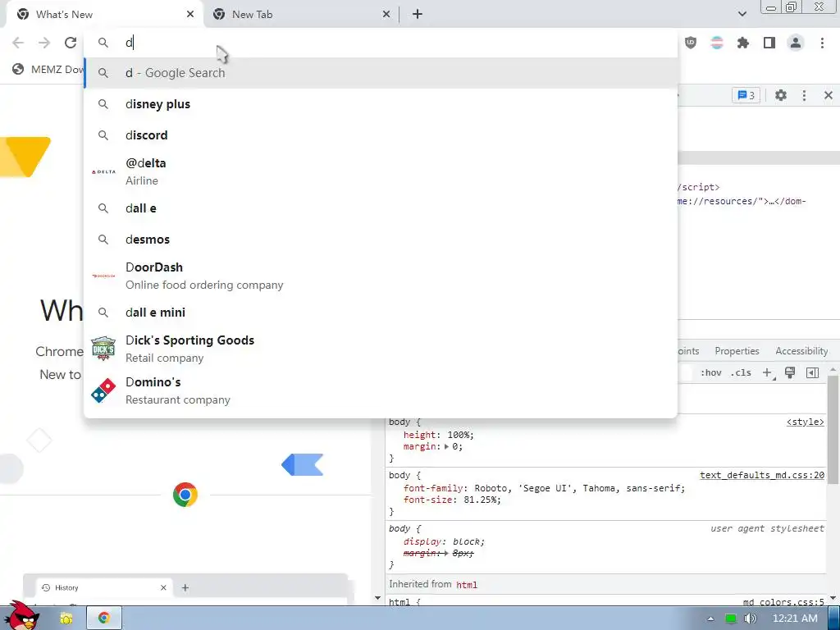Screen dimensions: 840x630
Task: Close the DevTools panel
Action: tap(829, 95)
